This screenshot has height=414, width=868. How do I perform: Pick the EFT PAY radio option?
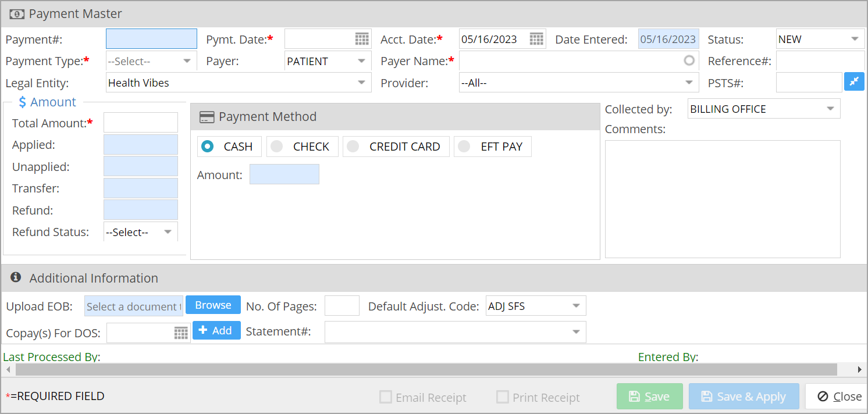tap(464, 147)
